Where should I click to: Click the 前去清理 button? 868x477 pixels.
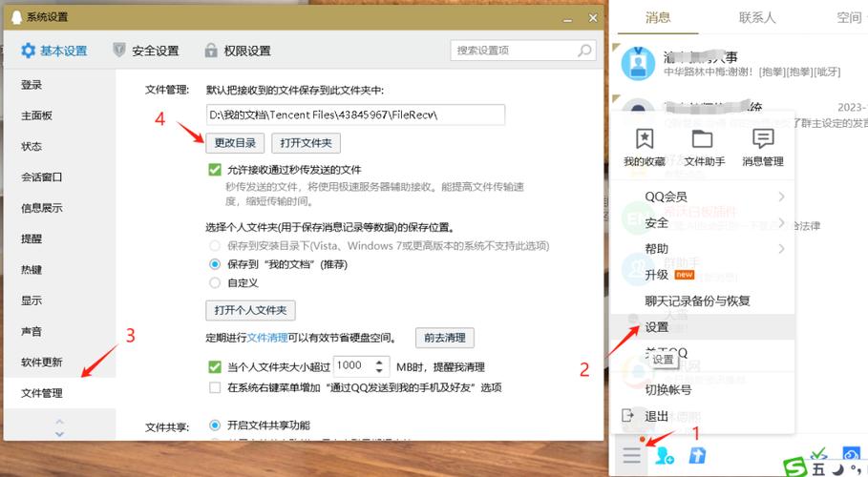pyautogui.click(x=445, y=338)
